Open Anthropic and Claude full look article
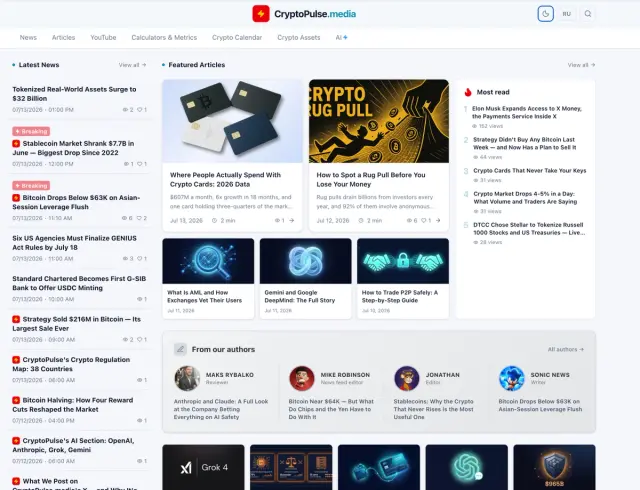 221,409
